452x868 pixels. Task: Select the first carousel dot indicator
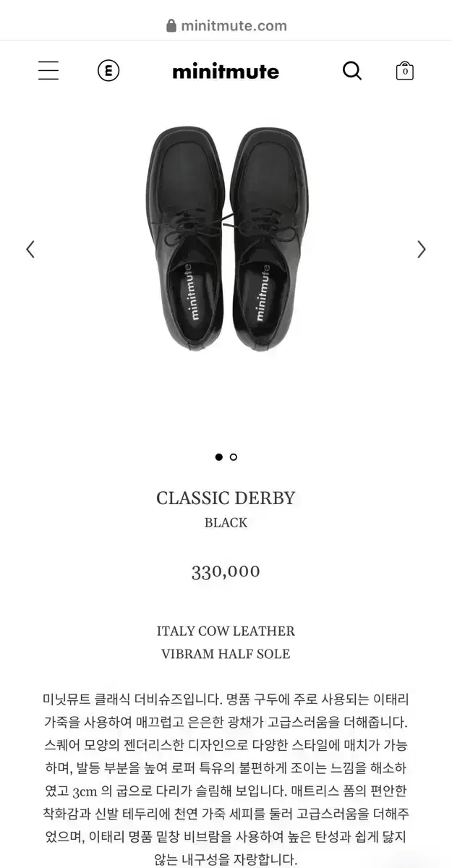(x=218, y=457)
